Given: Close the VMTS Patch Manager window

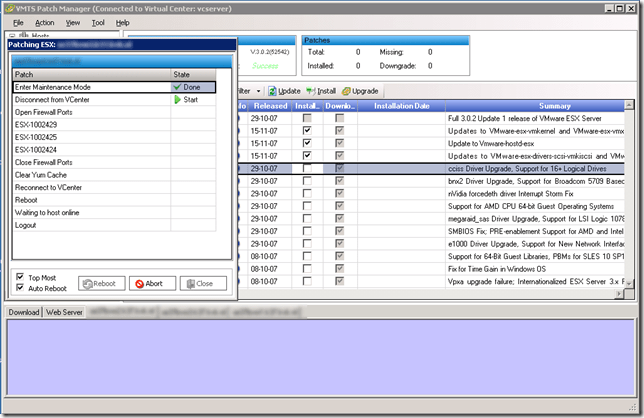Looking at the screenshot, I should pos(631,8).
